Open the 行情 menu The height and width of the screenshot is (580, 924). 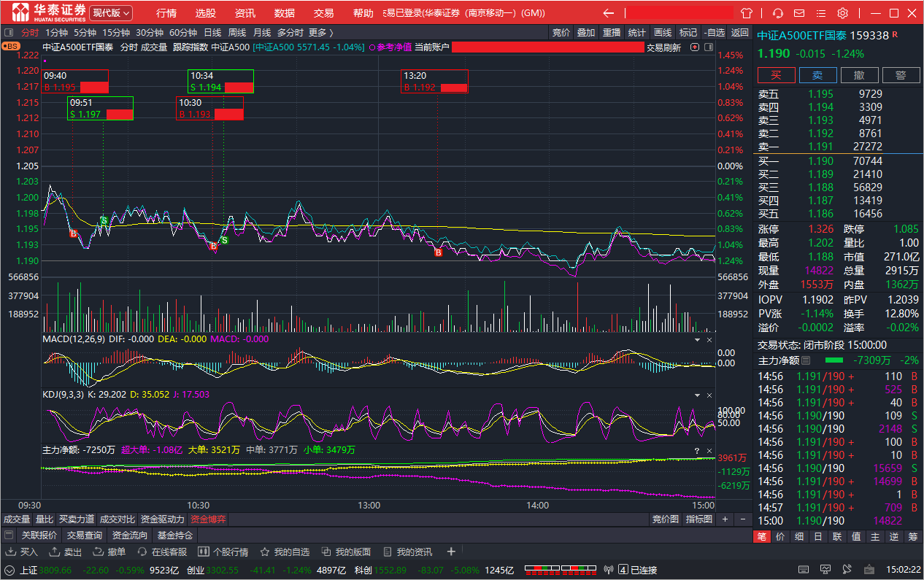coord(166,13)
